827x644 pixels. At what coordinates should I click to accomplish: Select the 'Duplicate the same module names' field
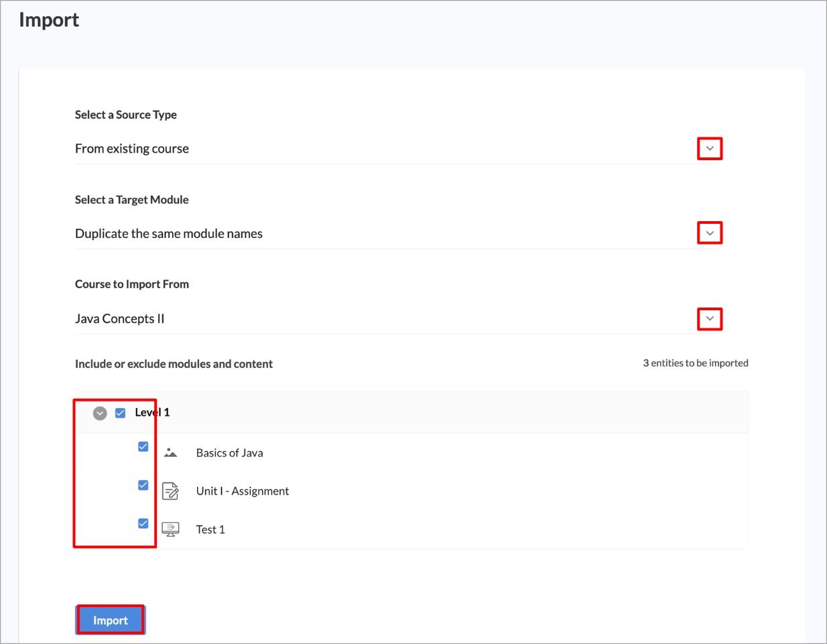[x=398, y=234]
